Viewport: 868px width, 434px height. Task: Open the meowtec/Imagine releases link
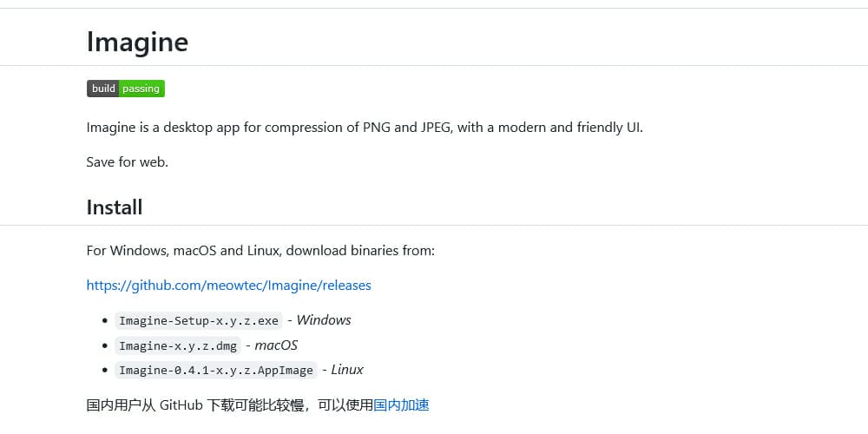(x=228, y=286)
